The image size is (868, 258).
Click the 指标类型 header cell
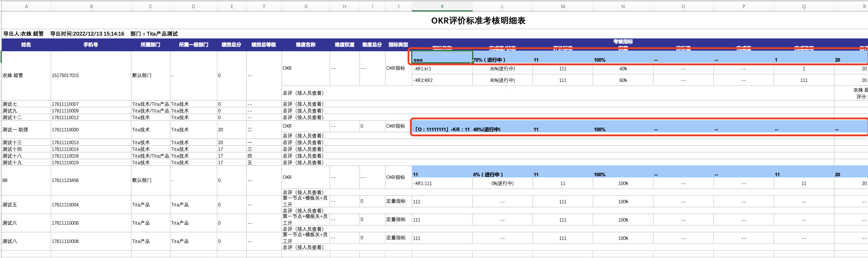(398, 45)
